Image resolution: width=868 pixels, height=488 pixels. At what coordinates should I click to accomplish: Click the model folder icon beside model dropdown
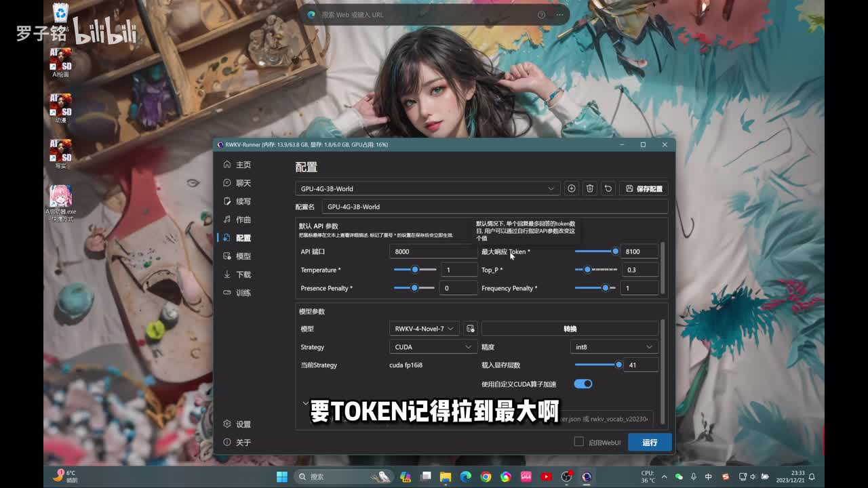click(471, 329)
